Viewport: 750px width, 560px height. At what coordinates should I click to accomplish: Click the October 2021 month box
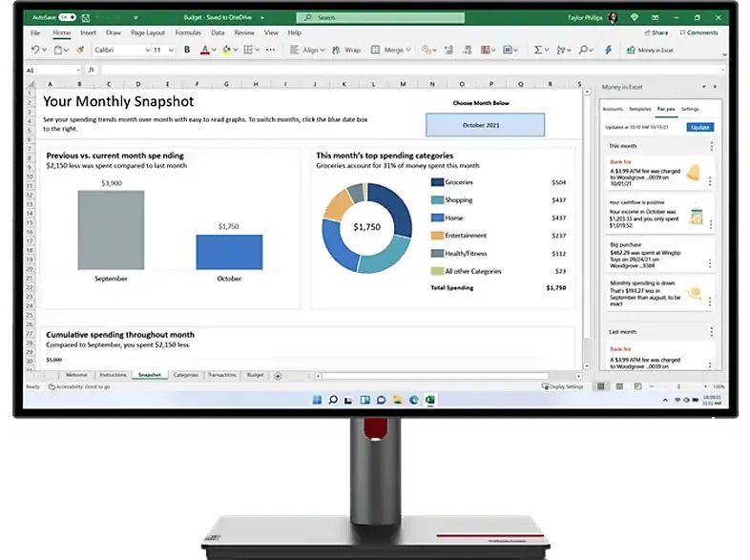click(485, 125)
